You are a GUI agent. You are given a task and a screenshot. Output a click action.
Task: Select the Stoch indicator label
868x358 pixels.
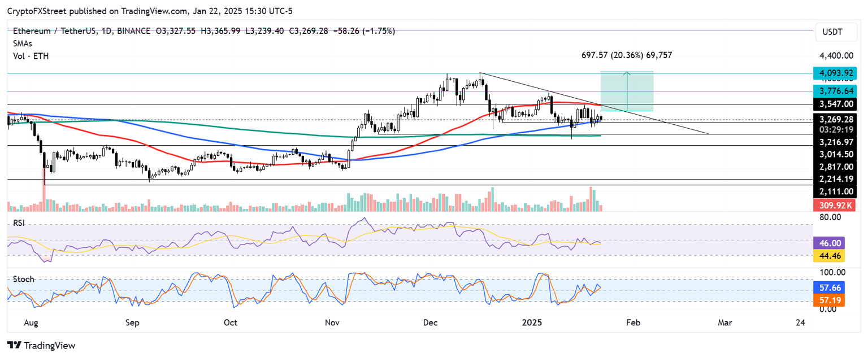(x=23, y=278)
